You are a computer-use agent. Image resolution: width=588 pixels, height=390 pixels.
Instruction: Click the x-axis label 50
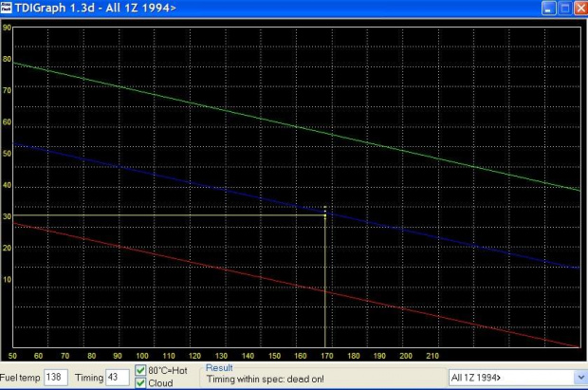click(x=12, y=356)
